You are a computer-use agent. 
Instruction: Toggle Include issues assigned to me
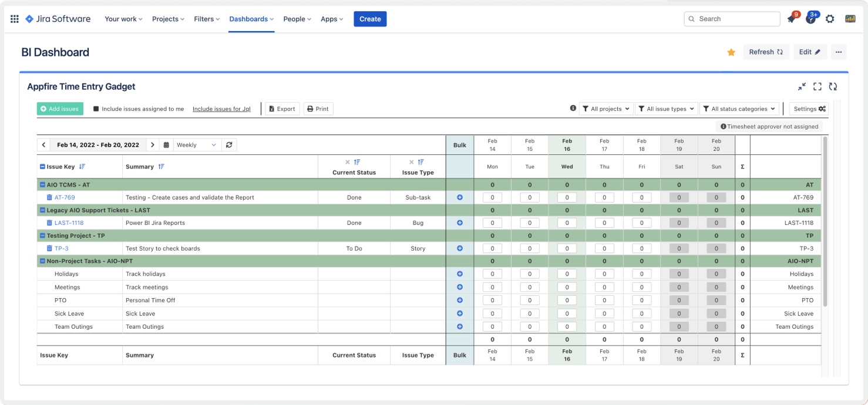[96, 109]
